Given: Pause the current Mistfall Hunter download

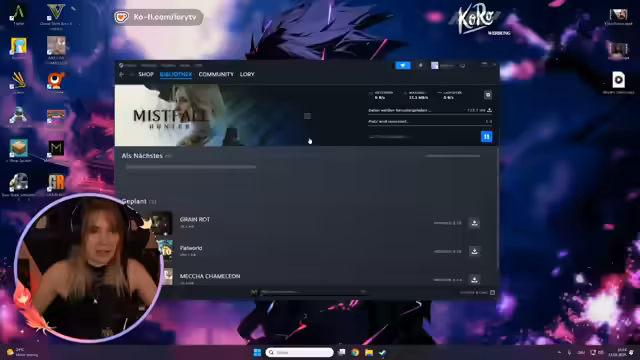Looking at the screenshot, I should coord(486,137).
